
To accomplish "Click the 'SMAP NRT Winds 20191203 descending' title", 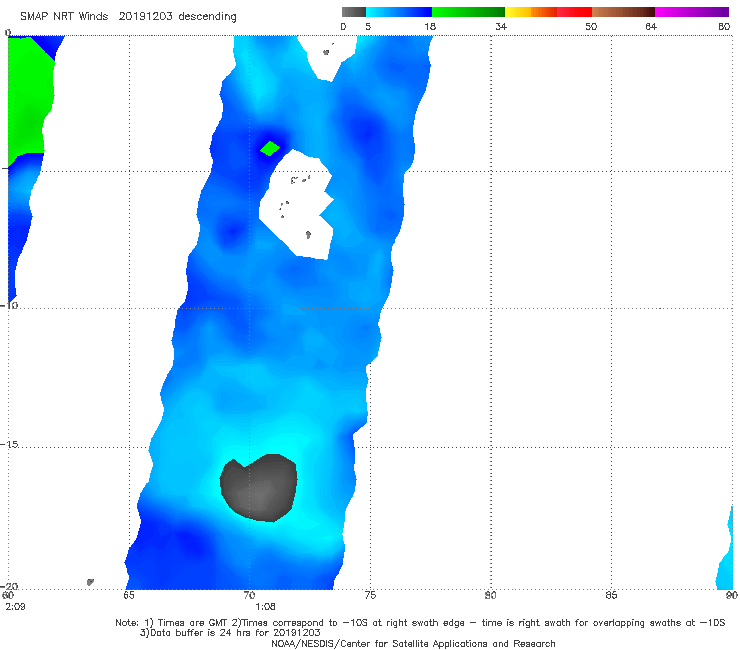I will (128, 16).
